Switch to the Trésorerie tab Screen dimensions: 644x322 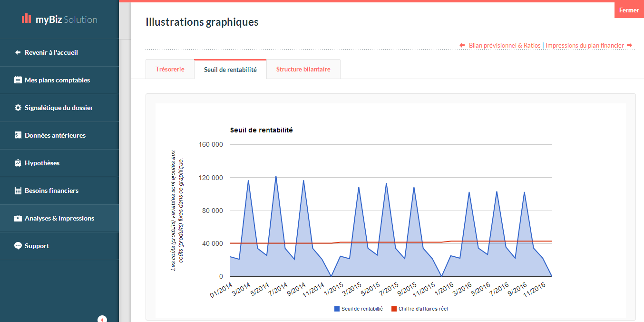[x=170, y=69]
